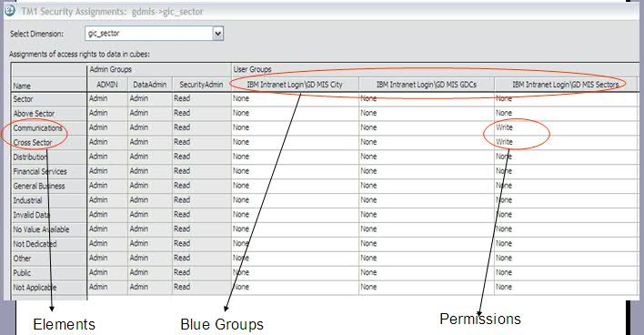Open the Select Dimension dropdown arrow

[x=218, y=34]
